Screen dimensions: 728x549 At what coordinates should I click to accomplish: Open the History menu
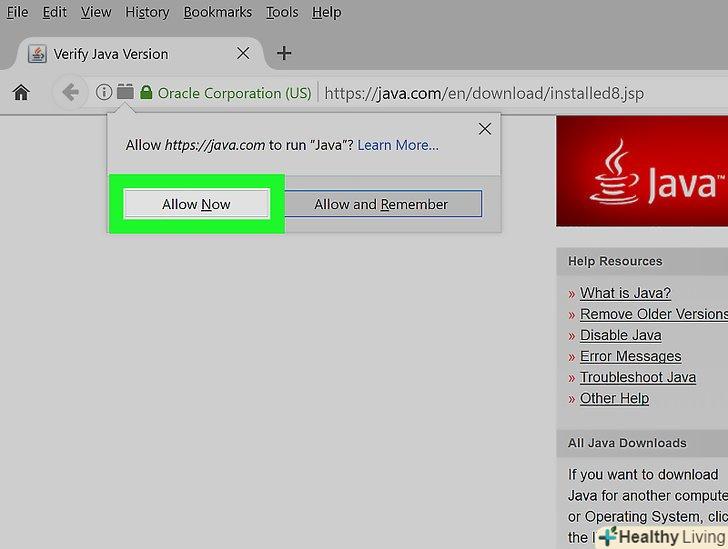pos(147,12)
